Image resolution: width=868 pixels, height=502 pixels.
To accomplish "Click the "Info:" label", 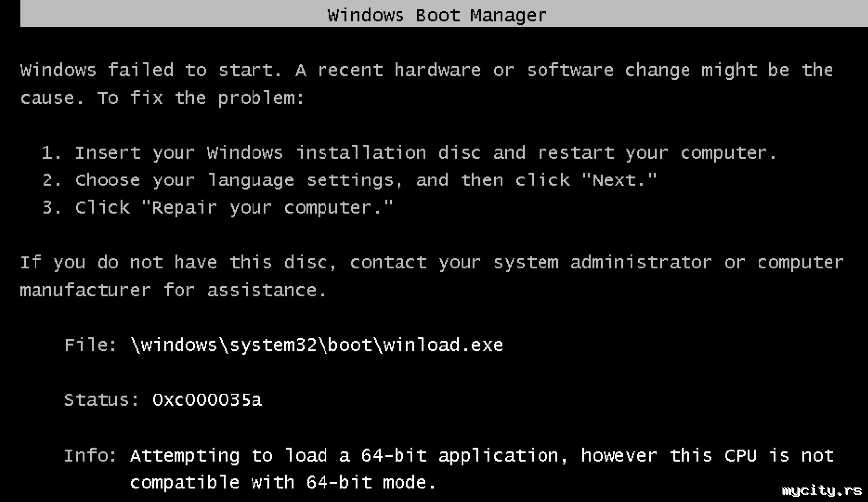I will point(91,456).
